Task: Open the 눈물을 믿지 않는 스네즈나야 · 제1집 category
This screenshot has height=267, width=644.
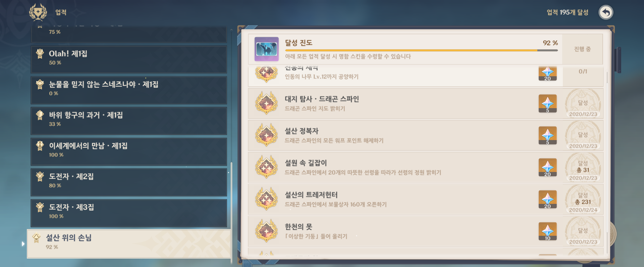Action: tap(129, 90)
